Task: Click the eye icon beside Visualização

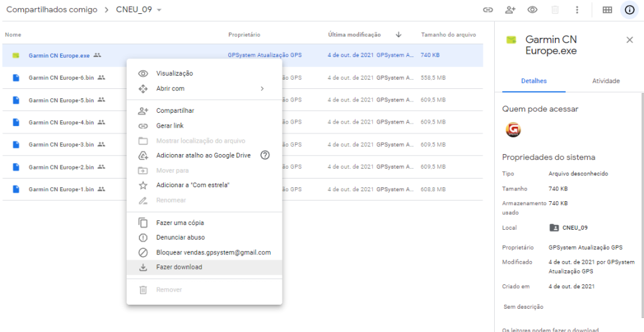Action: pos(143,74)
